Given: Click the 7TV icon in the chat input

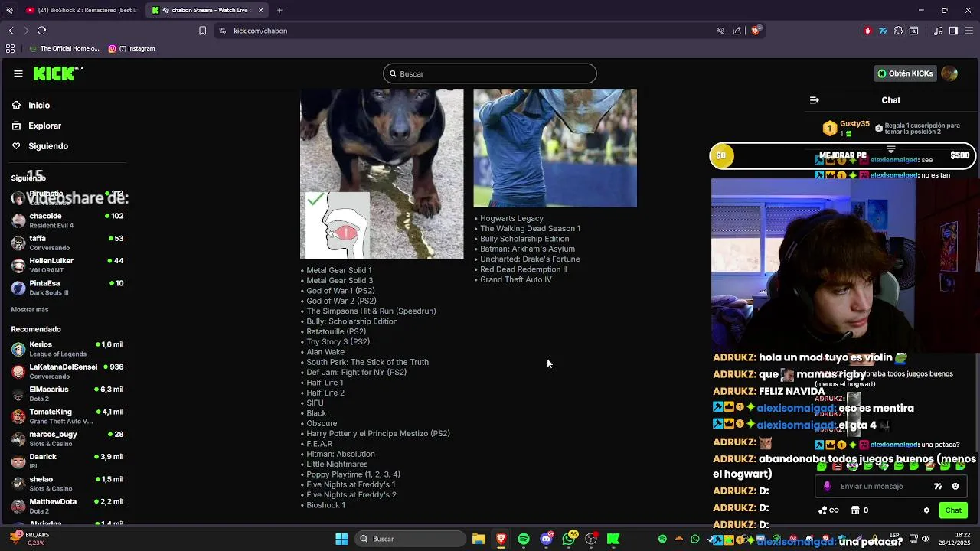Looking at the screenshot, I should [938, 486].
